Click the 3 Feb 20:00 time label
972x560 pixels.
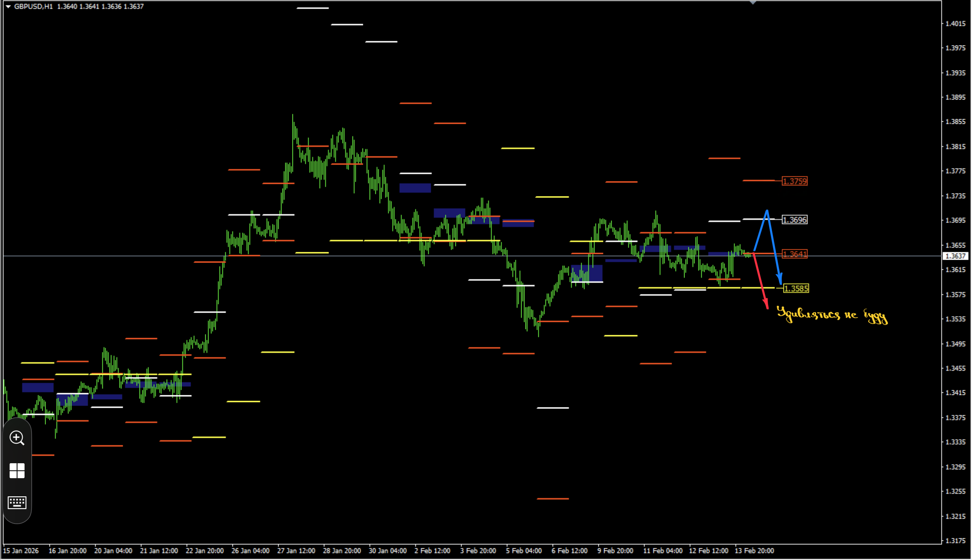[x=478, y=551]
